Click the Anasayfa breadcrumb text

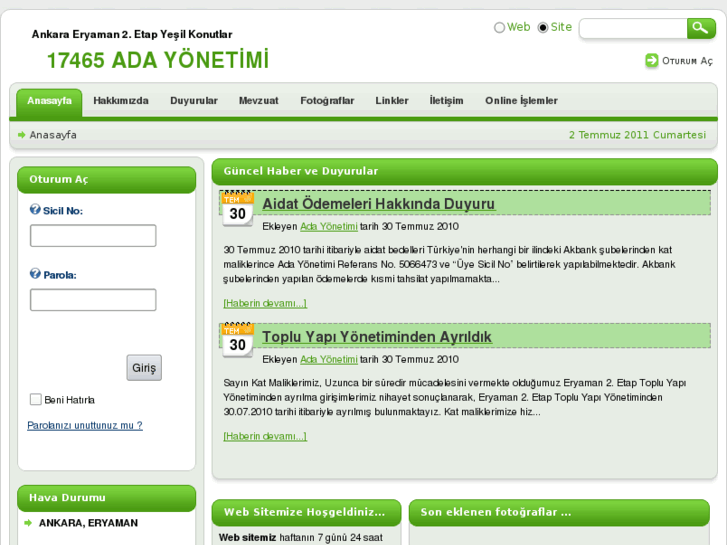pyautogui.click(x=53, y=135)
